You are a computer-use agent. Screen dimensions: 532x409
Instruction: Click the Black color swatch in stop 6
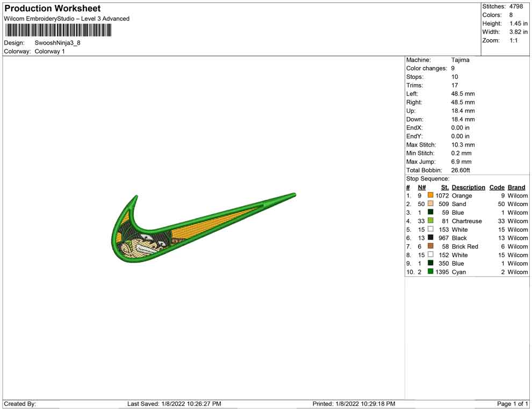pos(430,238)
